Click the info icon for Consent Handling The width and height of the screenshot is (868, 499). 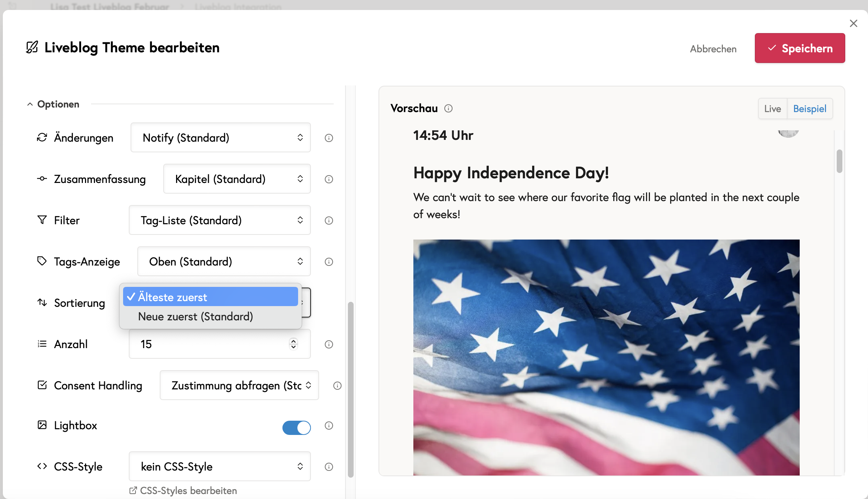point(337,385)
